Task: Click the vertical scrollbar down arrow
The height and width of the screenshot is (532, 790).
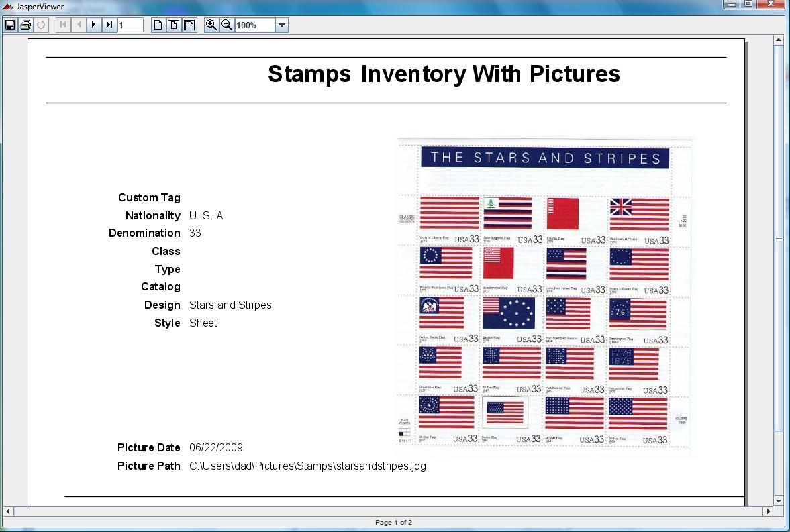Action: click(x=778, y=500)
